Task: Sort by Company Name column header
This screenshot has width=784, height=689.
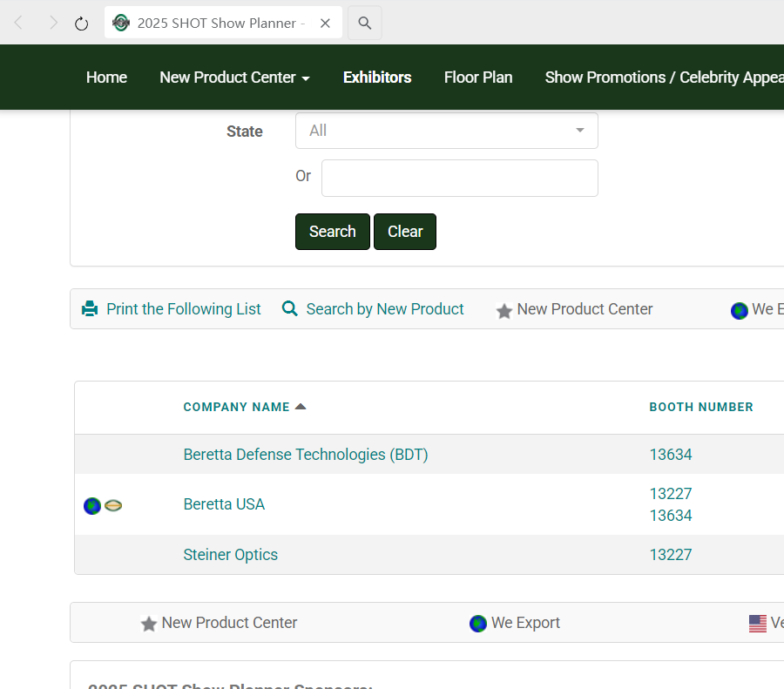Action: coord(236,407)
